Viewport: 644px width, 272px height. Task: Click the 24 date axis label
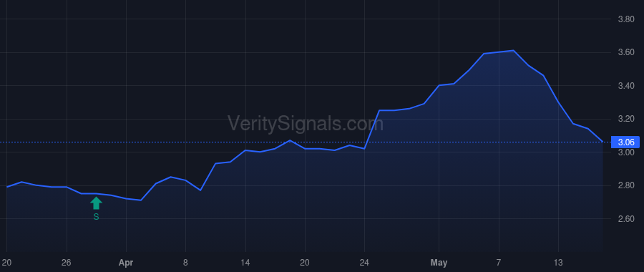(x=364, y=263)
